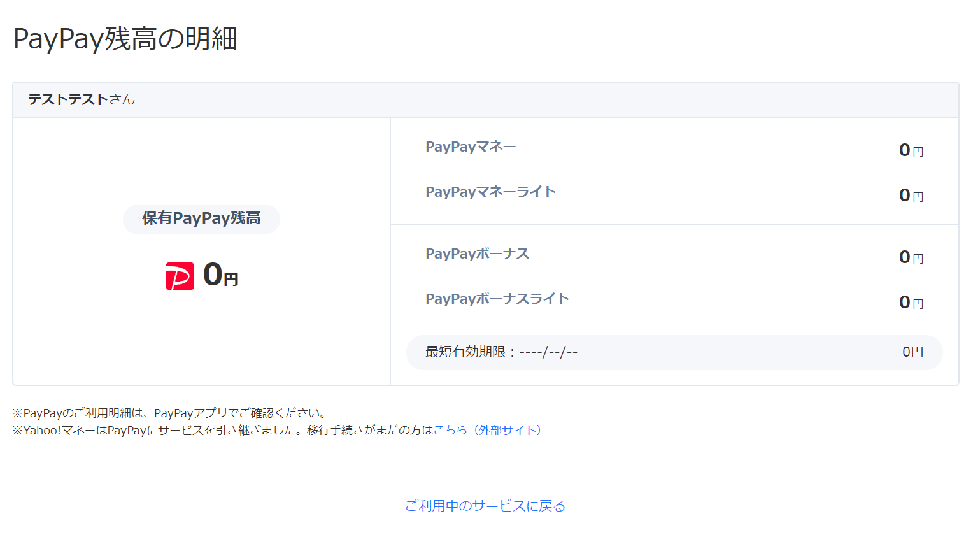Click the PayPayボーナスライト label

(497, 299)
